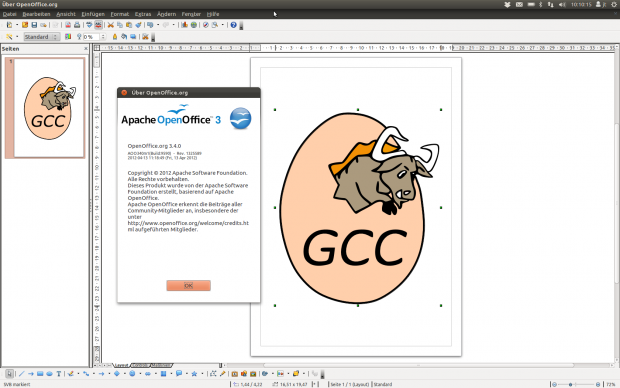Open the Standard image mode combo box

pyautogui.click(x=42, y=37)
